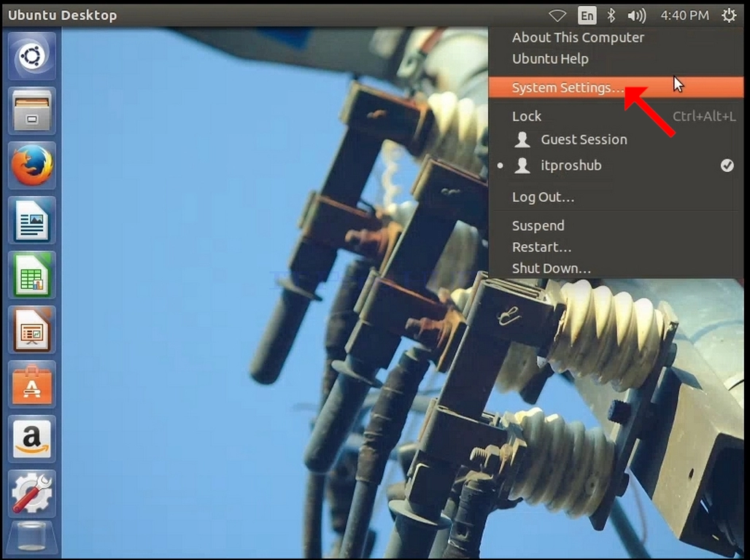Open Firefox web browser
This screenshot has width=750, height=560.
click(31, 166)
